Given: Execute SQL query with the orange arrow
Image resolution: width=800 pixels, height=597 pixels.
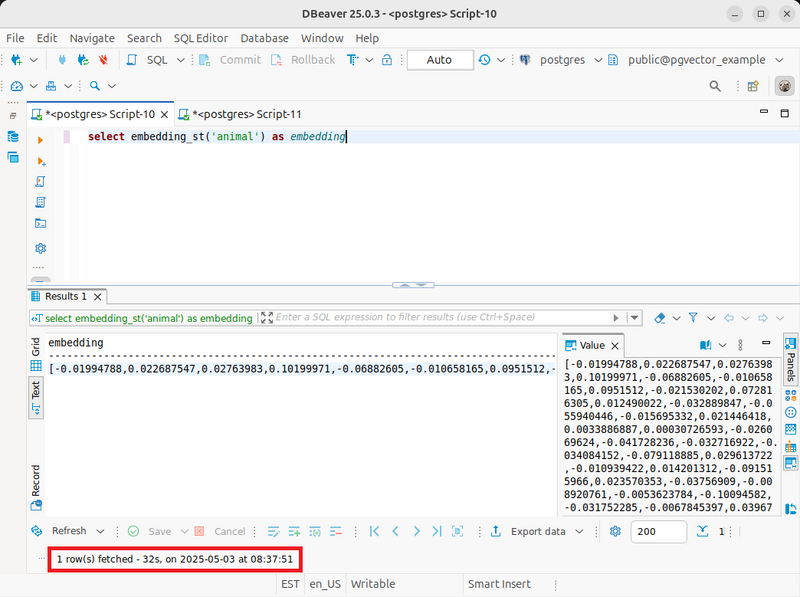Looking at the screenshot, I should tap(41, 140).
